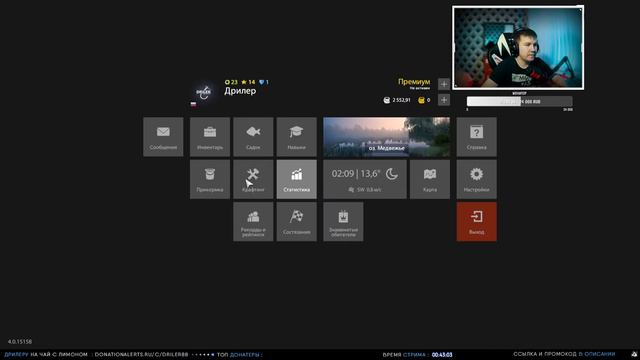Open the Рекорды и рейтинги tile
Viewport: 640px width, 360px height.
253,222
